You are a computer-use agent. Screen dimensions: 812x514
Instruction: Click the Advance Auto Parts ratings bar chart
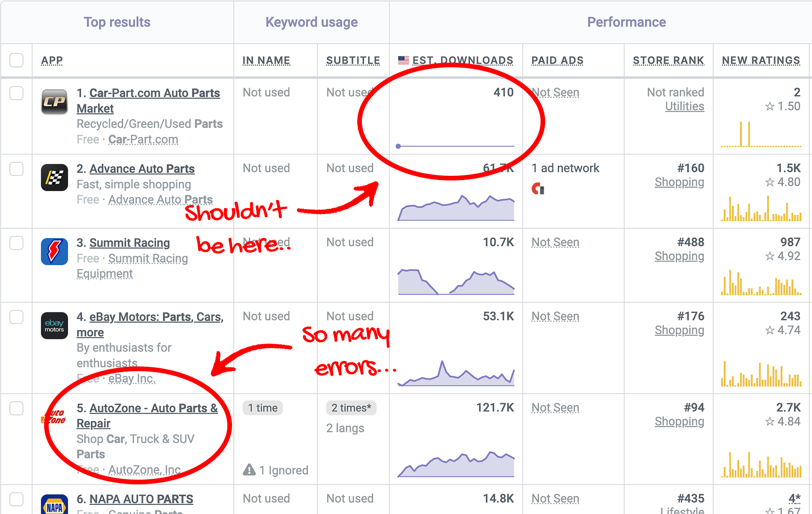click(x=761, y=208)
